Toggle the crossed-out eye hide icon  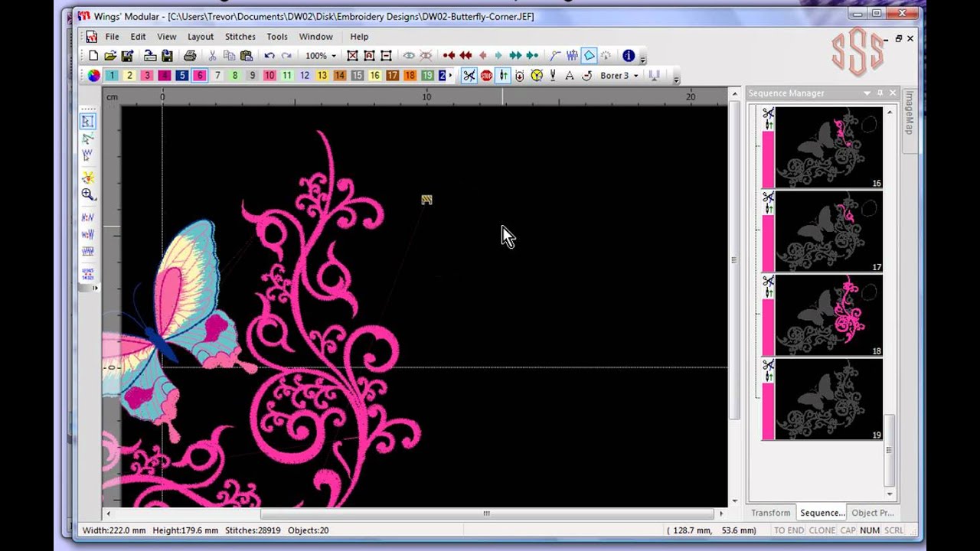[426, 56]
